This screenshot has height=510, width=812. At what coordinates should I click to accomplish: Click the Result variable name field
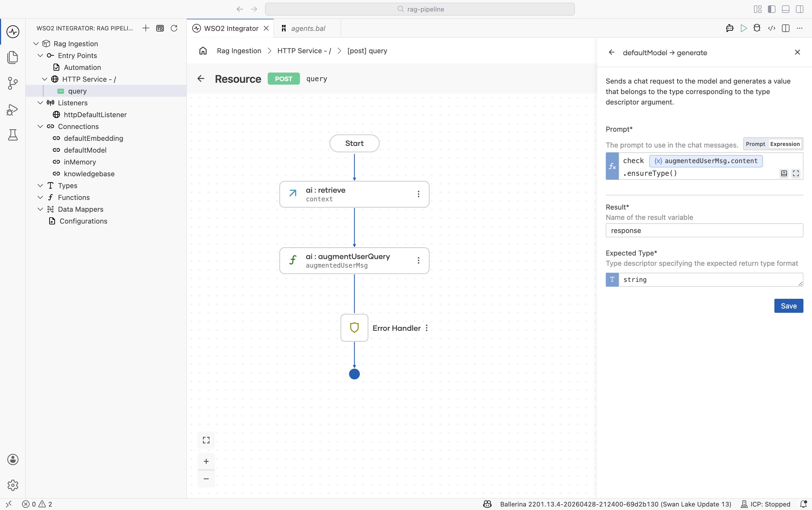point(704,230)
